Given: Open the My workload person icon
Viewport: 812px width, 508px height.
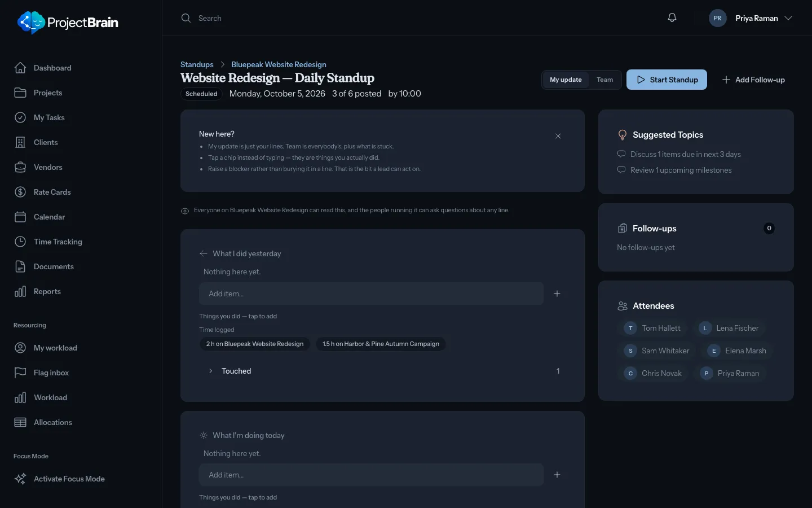Looking at the screenshot, I should tap(20, 348).
